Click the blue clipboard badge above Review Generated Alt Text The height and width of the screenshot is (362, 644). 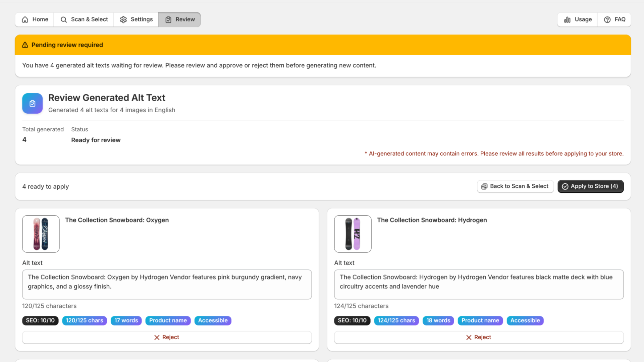[32, 103]
